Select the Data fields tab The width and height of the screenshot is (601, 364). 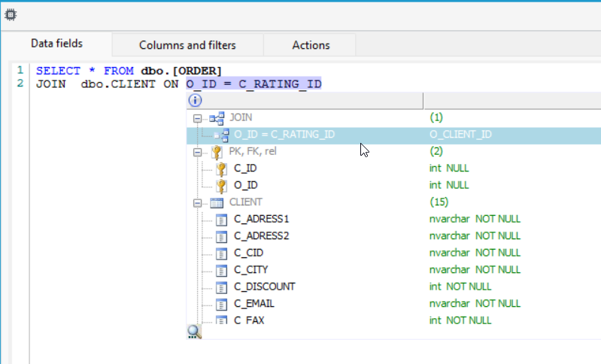click(56, 44)
